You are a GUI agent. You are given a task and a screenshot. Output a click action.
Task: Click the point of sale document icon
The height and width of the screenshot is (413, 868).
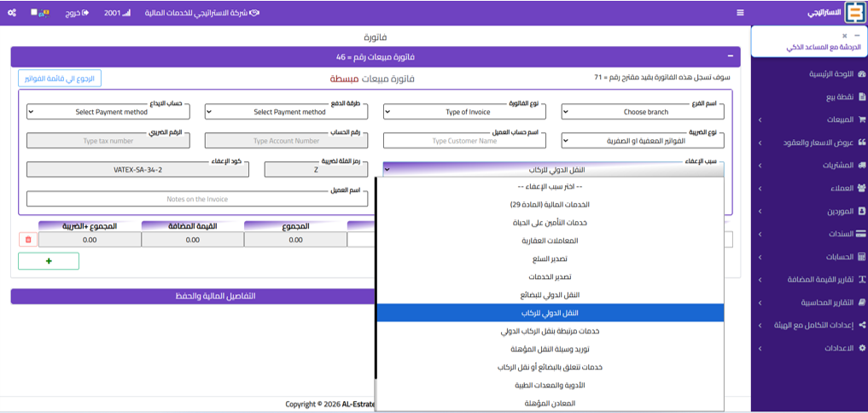[862, 97]
